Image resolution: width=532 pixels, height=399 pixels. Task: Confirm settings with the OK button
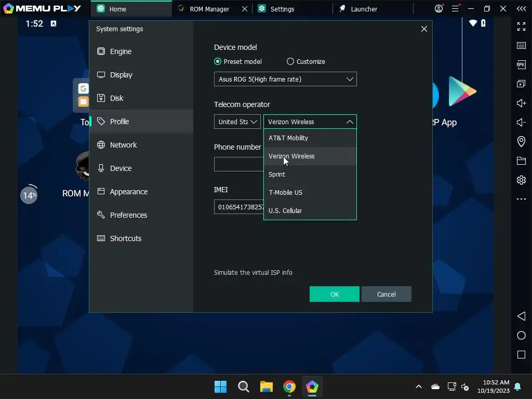334,294
